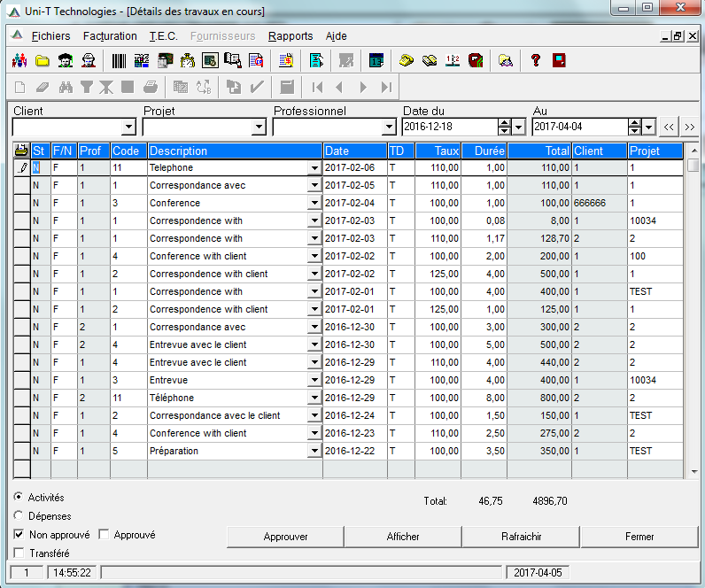Expand the Client dropdown filter

128,128
